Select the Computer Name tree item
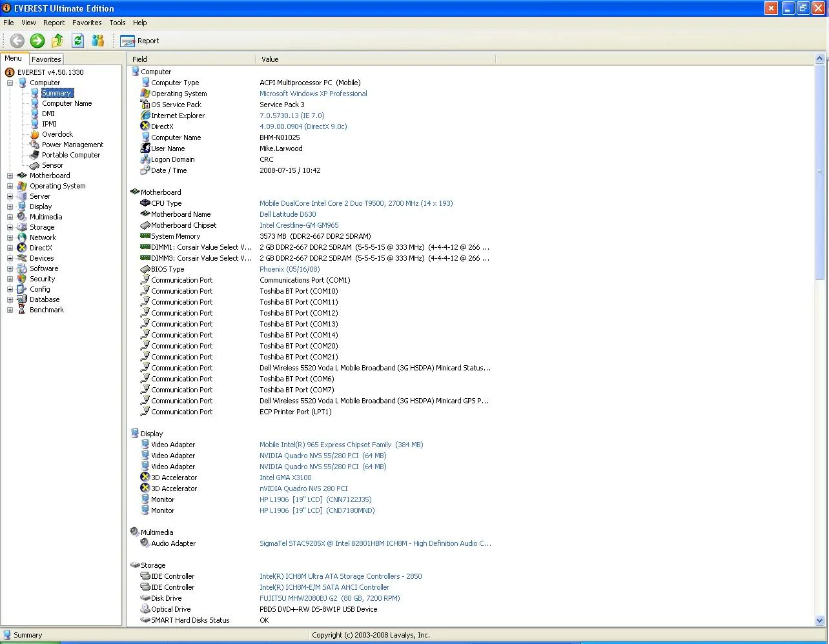The image size is (829, 644). (67, 103)
